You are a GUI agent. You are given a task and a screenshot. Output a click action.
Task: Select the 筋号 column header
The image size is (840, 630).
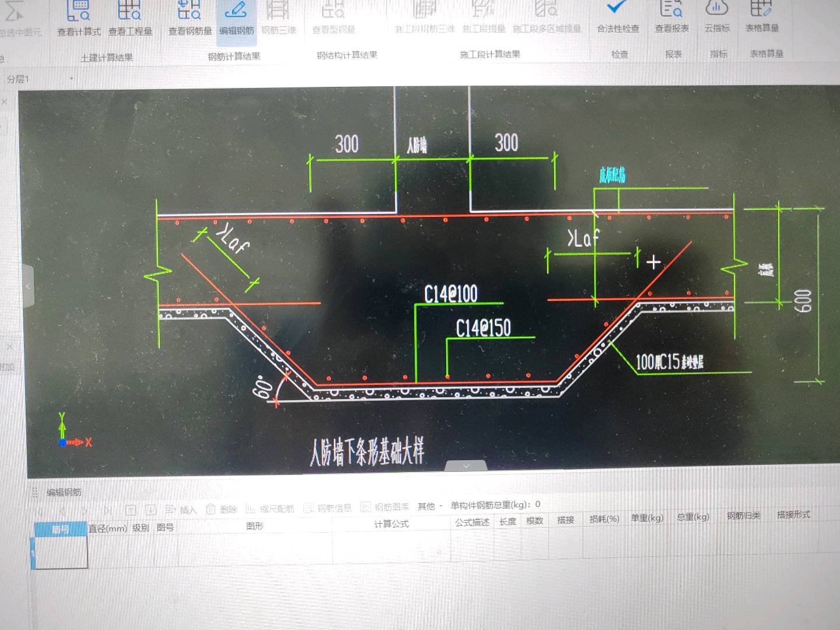(x=61, y=529)
